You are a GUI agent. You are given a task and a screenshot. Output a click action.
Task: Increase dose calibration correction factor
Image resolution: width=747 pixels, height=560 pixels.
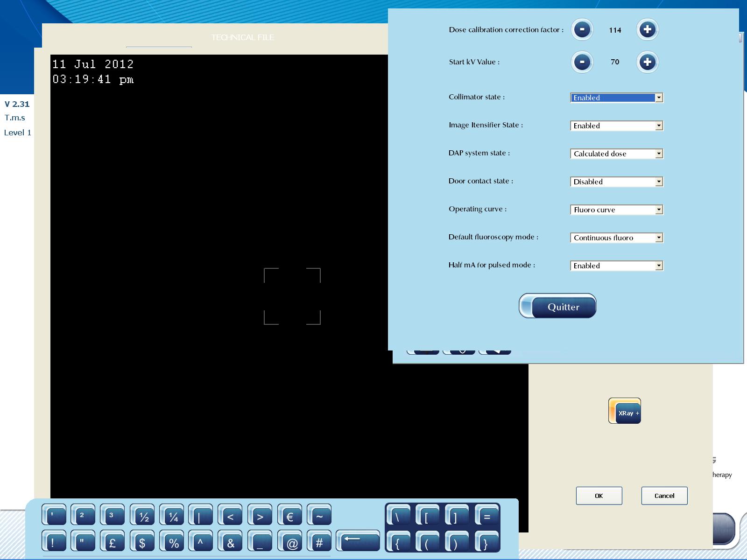[x=647, y=29]
